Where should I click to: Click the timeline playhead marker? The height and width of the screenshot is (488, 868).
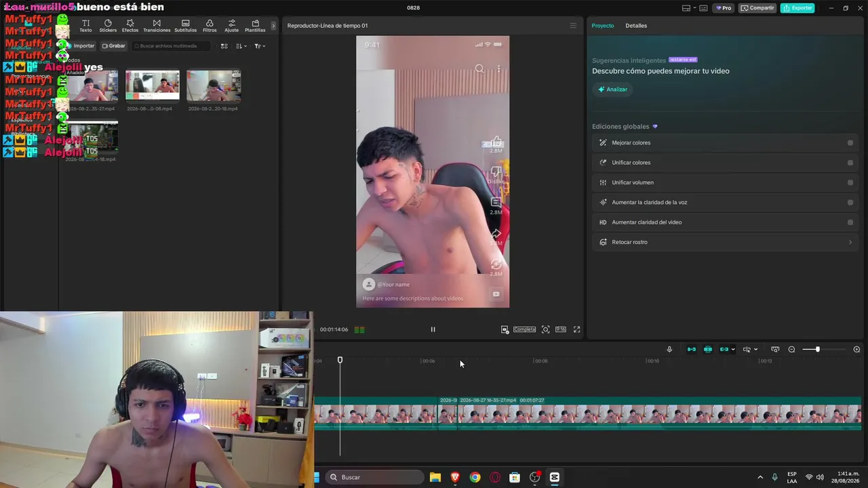pos(340,360)
